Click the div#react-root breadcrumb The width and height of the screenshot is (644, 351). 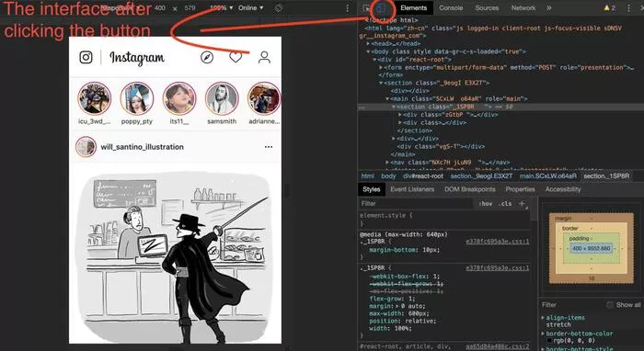423,175
